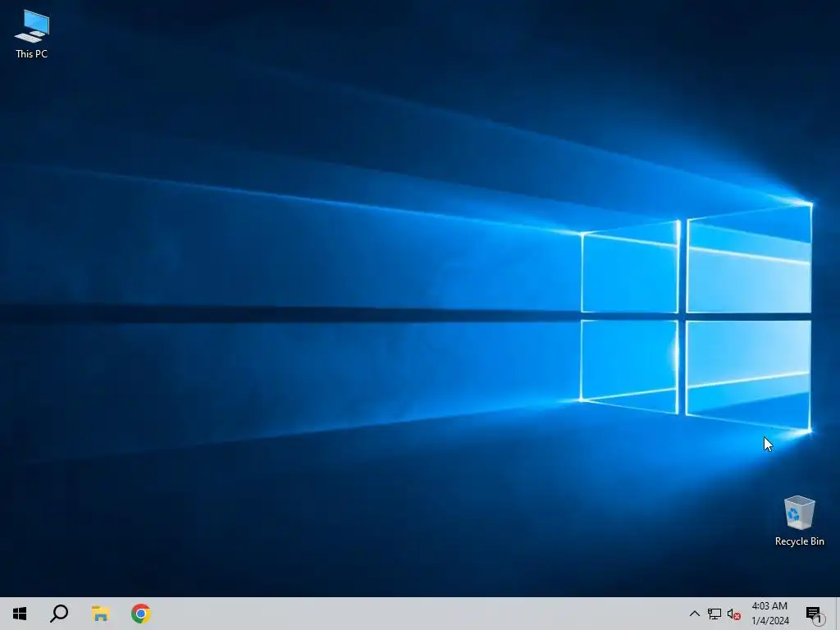Open Action Center notifications icon

click(x=815, y=614)
